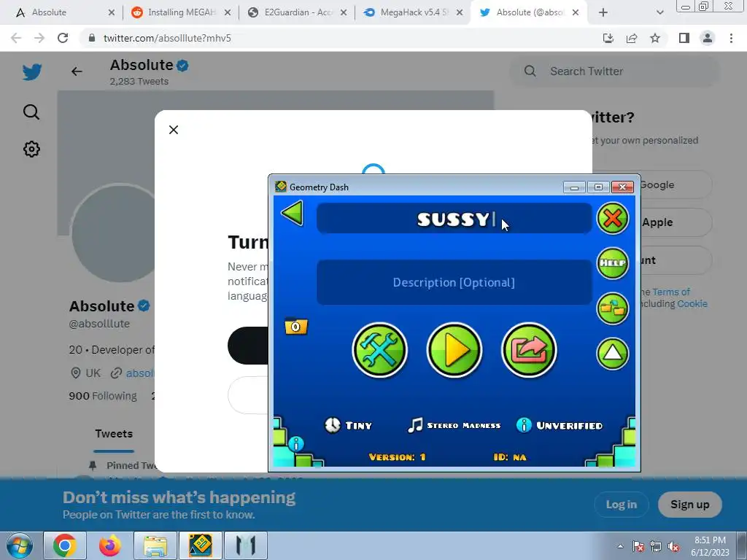Viewport: 747px width, 560px height.
Task: Edit the level name field SUSSY
Action: (454, 219)
